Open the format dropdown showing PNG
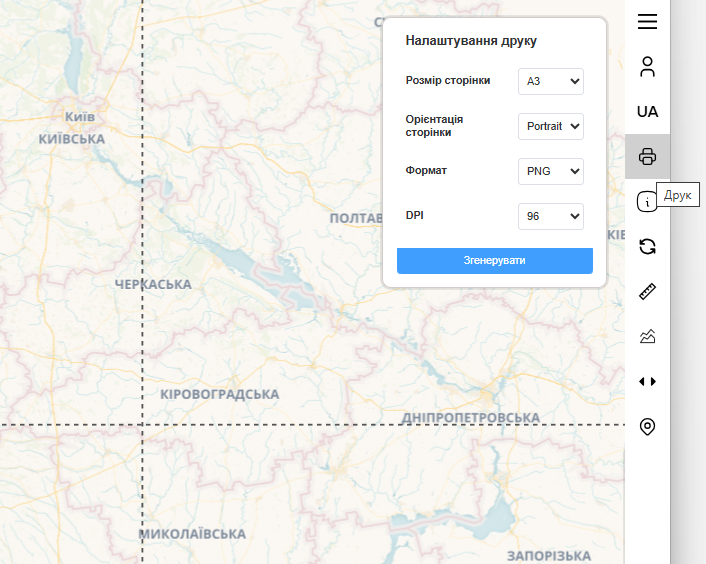This screenshot has width=706, height=564. click(x=550, y=171)
